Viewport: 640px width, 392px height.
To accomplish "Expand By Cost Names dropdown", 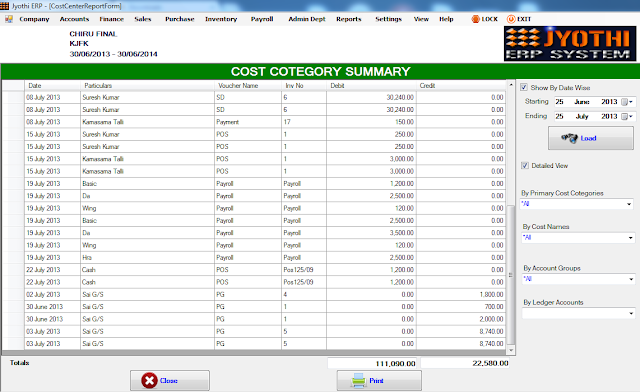I will coord(631,237).
